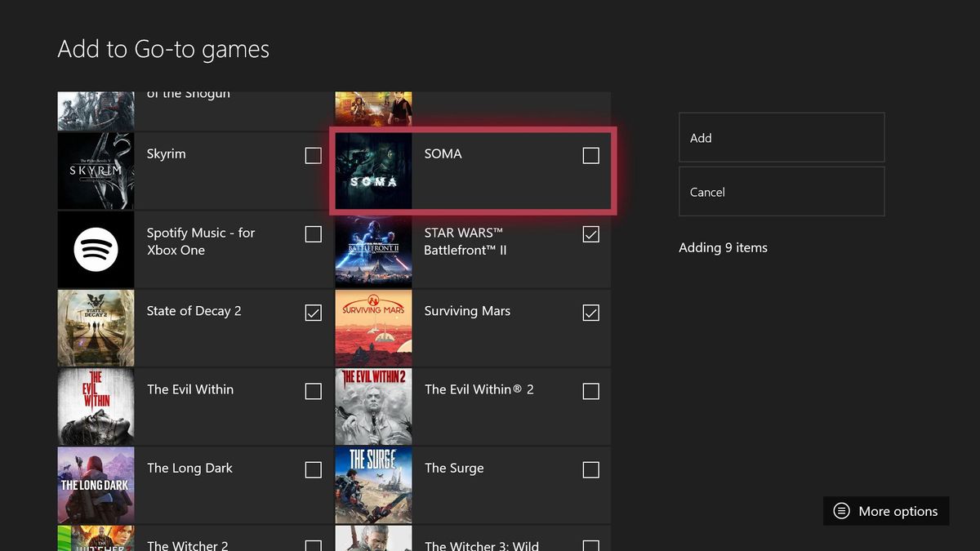Viewport: 980px width, 551px height.
Task: Select the Skyrim box art image
Action: coord(95,171)
